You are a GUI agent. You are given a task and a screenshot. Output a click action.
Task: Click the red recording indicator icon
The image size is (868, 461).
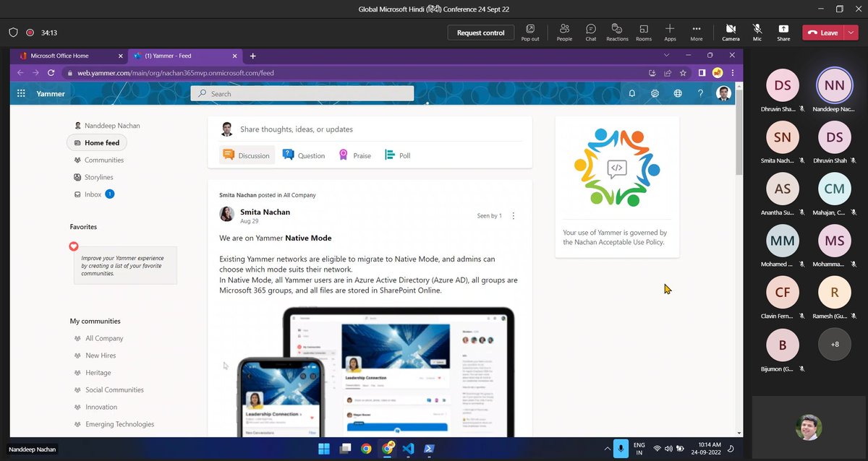tap(30, 33)
